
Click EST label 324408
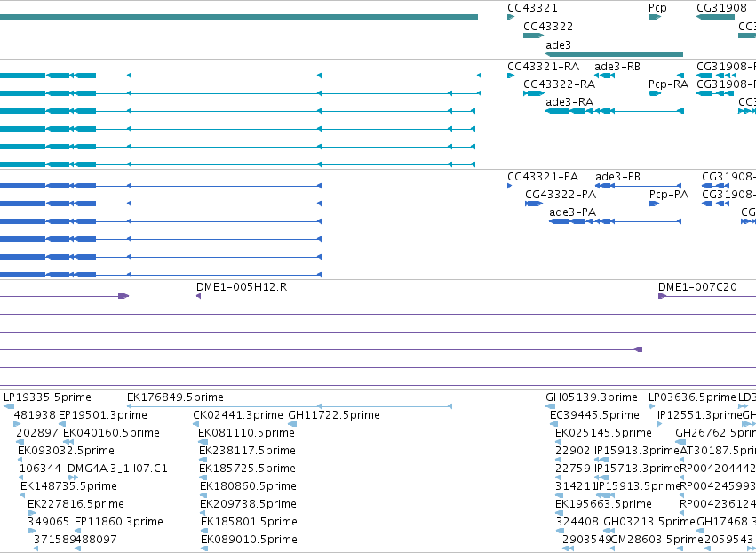[577, 523]
